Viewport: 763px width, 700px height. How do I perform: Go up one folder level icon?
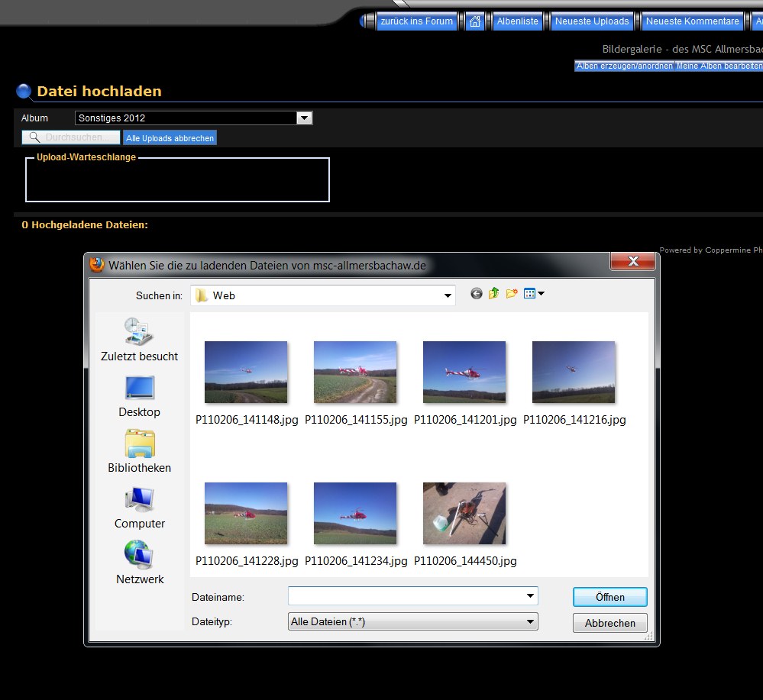pyautogui.click(x=494, y=294)
